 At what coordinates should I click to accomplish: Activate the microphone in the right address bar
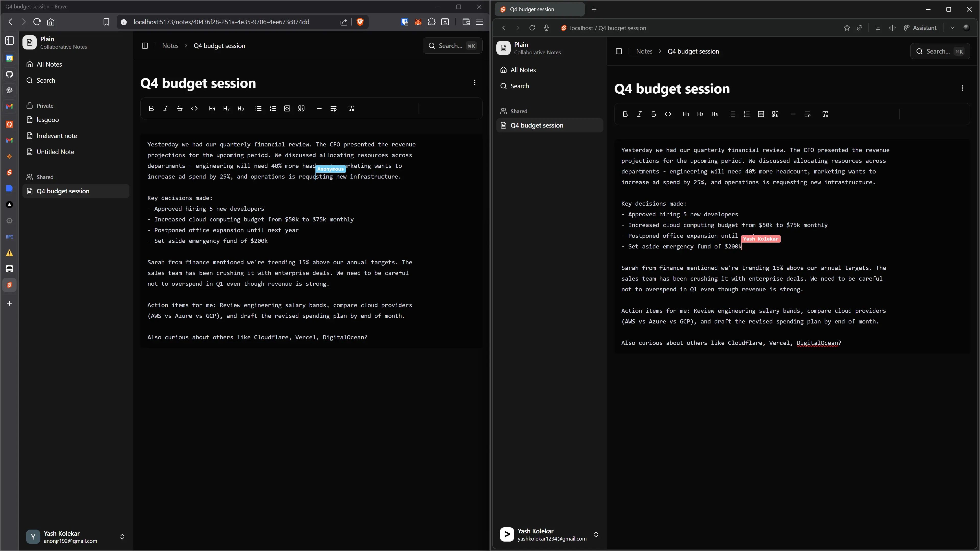pyautogui.click(x=547, y=28)
